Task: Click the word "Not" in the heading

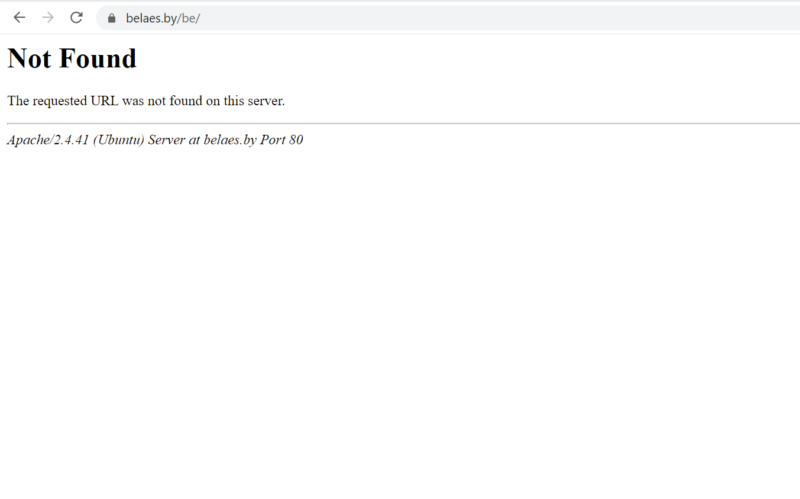Action: [x=28, y=59]
